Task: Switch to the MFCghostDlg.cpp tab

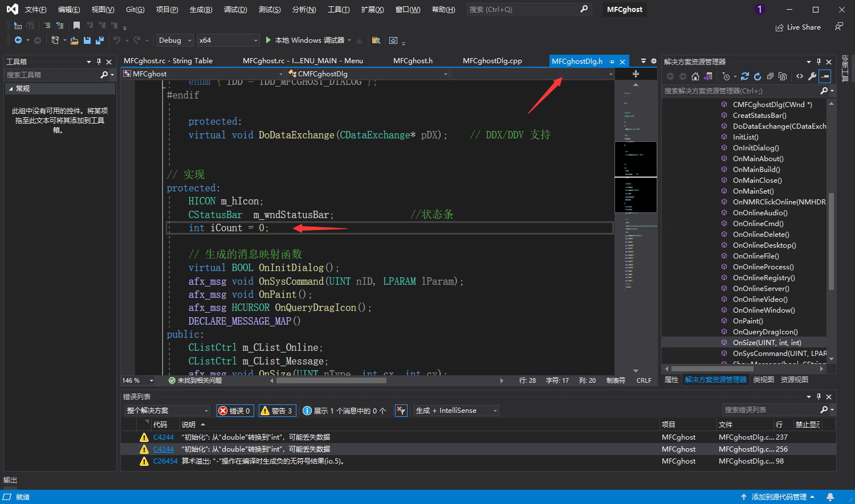Action: [x=492, y=61]
